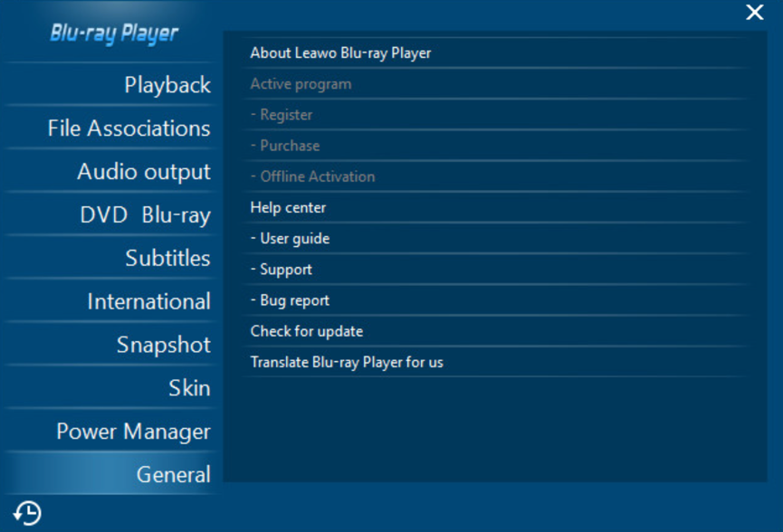783x532 pixels.
Task: Click the restore defaults clock icon
Action: pos(27,513)
